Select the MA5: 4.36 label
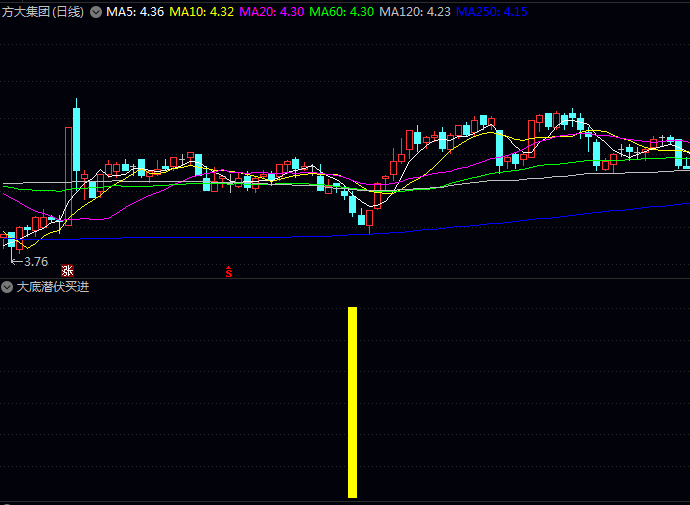 click(x=135, y=12)
